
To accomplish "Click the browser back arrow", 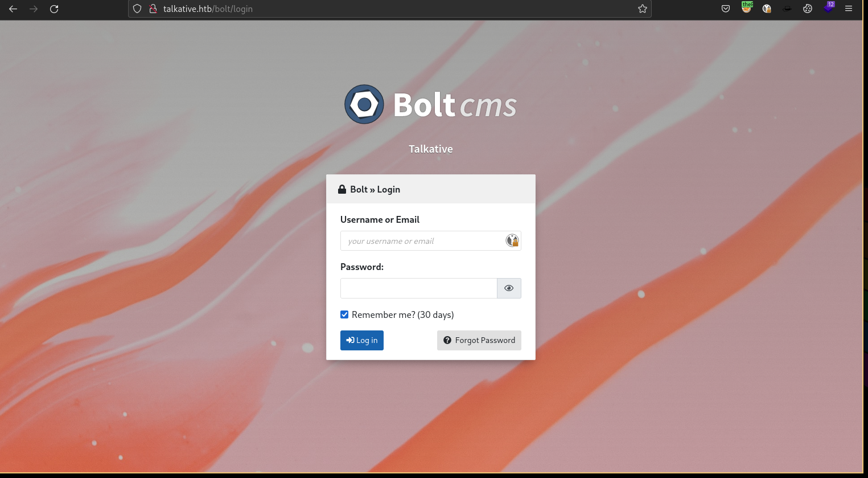I will pos(13,9).
